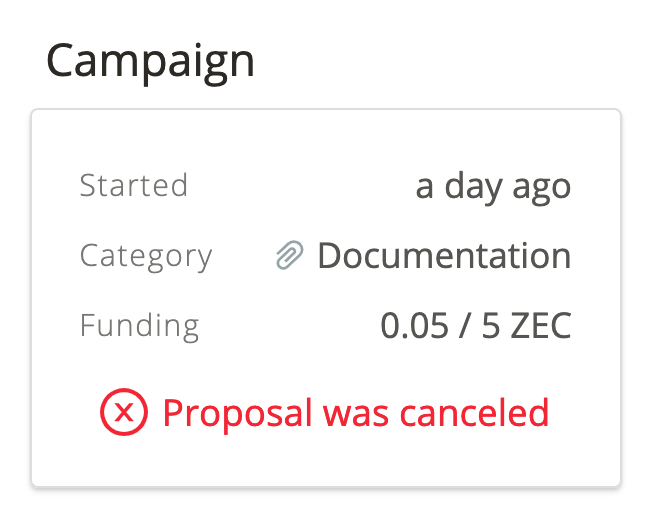Click the Started label

(x=133, y=186)
